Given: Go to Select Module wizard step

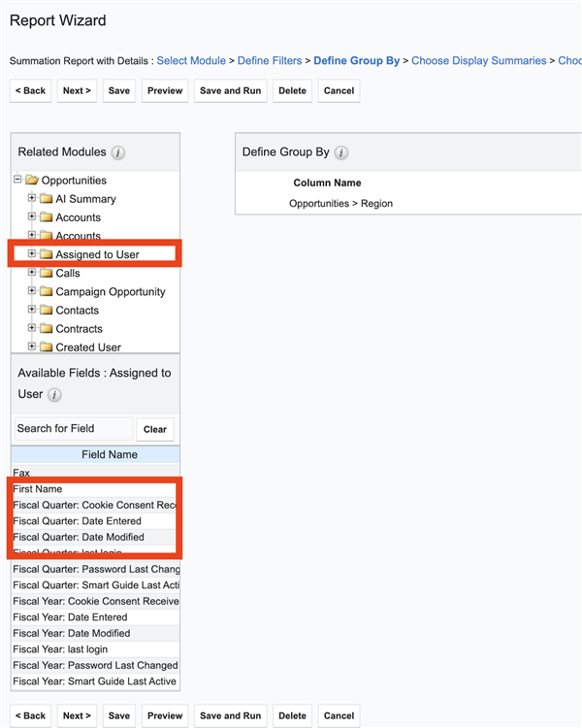Looking at the screenshot, I should pos(191,60).
